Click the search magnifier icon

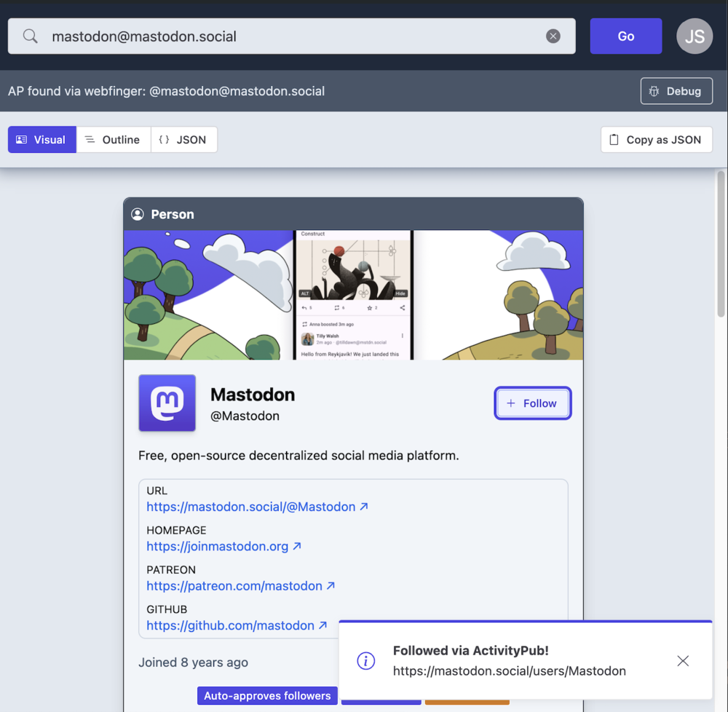pyautogui.click(x=30, y=36)
